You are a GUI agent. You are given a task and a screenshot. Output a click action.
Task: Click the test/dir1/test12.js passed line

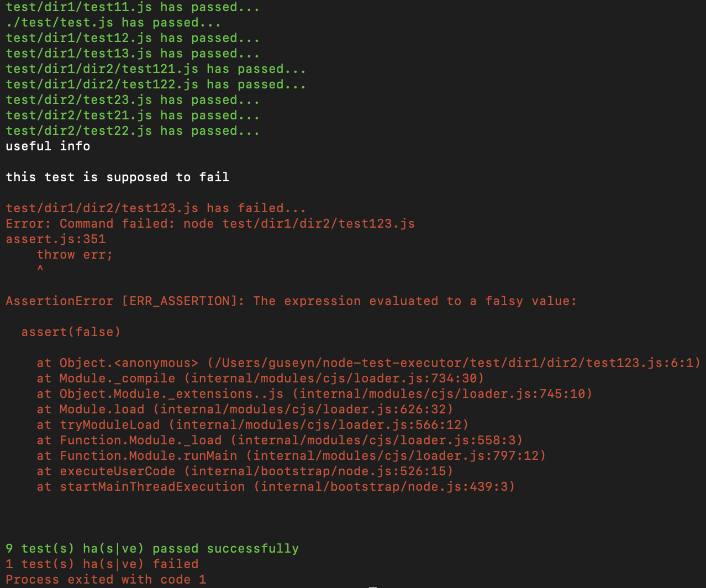tap(133, 38)
